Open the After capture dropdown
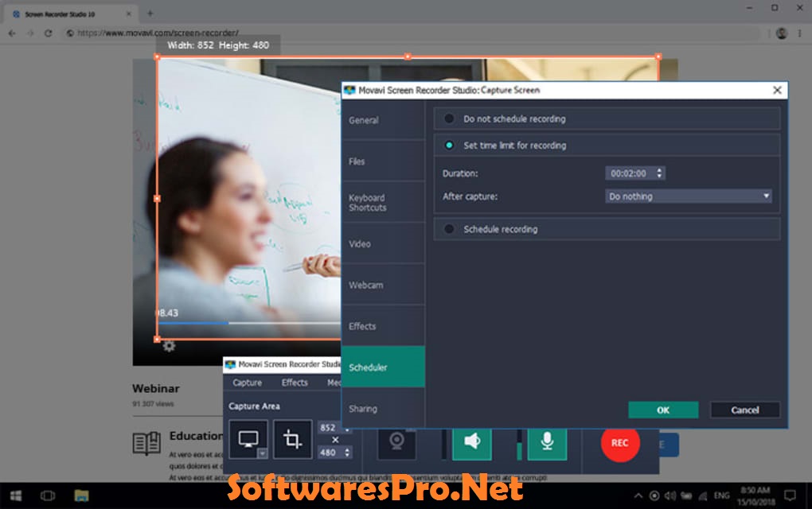This screenshot has height=509, width=812. (x=688, y=196)
